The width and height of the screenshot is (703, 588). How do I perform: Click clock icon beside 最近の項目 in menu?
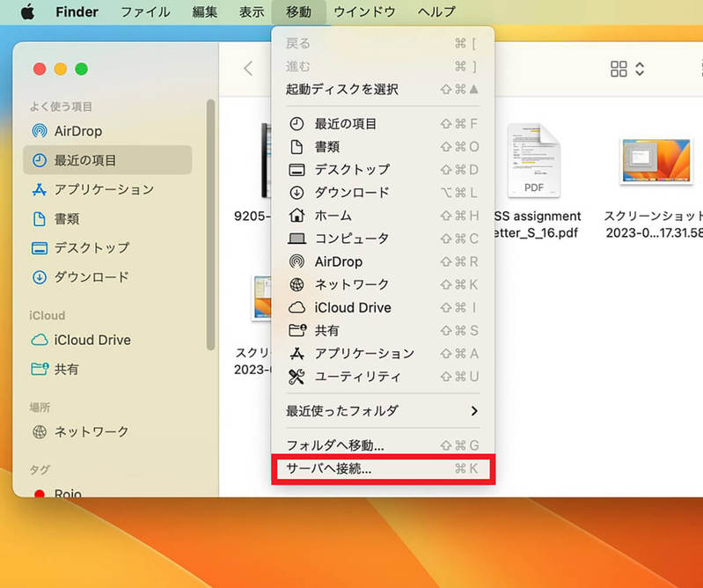pos(297,124)
